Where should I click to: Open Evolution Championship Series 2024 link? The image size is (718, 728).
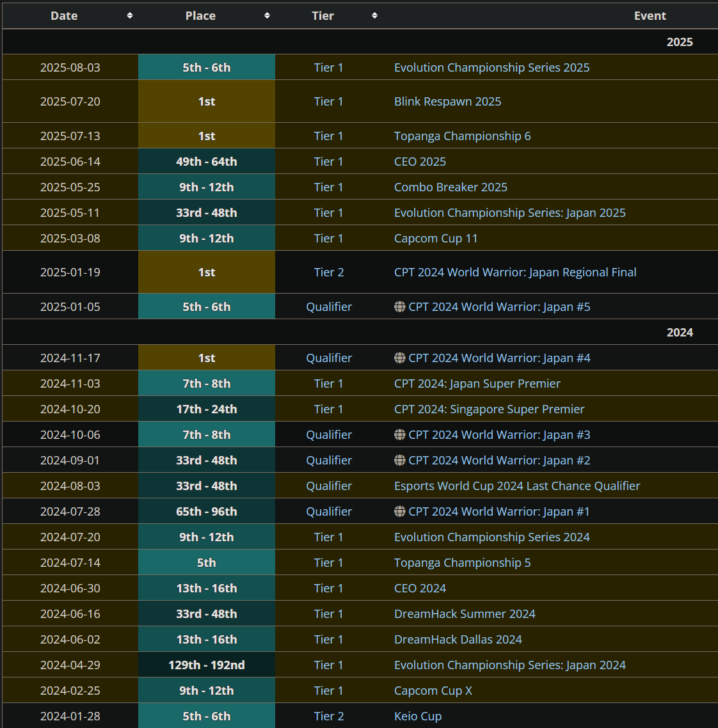[492, 537]
